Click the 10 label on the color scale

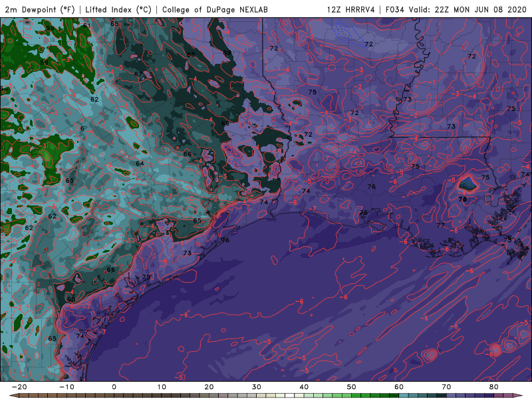[162, 387]
